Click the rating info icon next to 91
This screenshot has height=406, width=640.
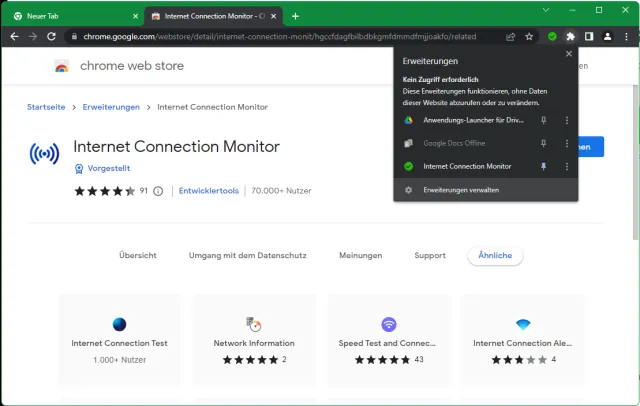[x=158, y=190]
